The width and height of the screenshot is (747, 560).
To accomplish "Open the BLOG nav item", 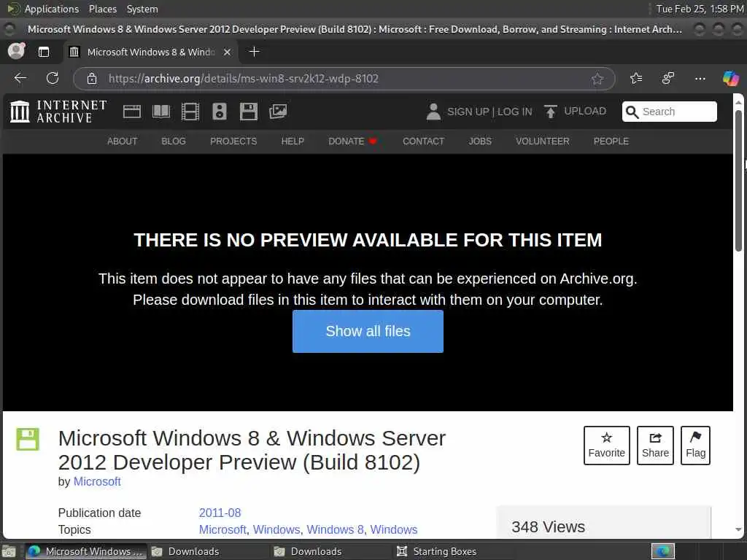I will tap(174, 141).
